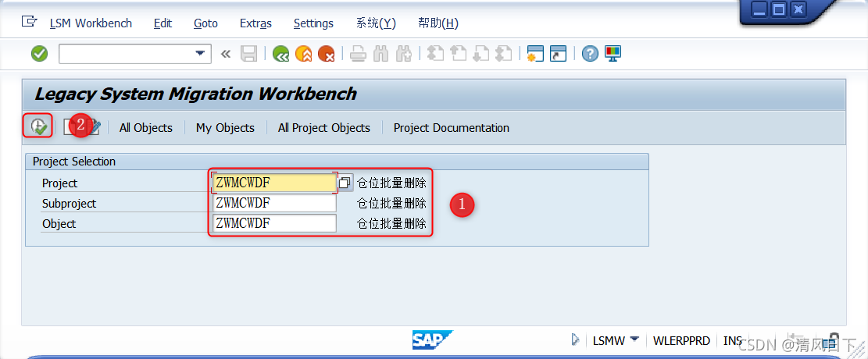Click the 仓位批量删除 text beside the Subproject field
This screenshot has height=359, width=868.
point(391,203)
